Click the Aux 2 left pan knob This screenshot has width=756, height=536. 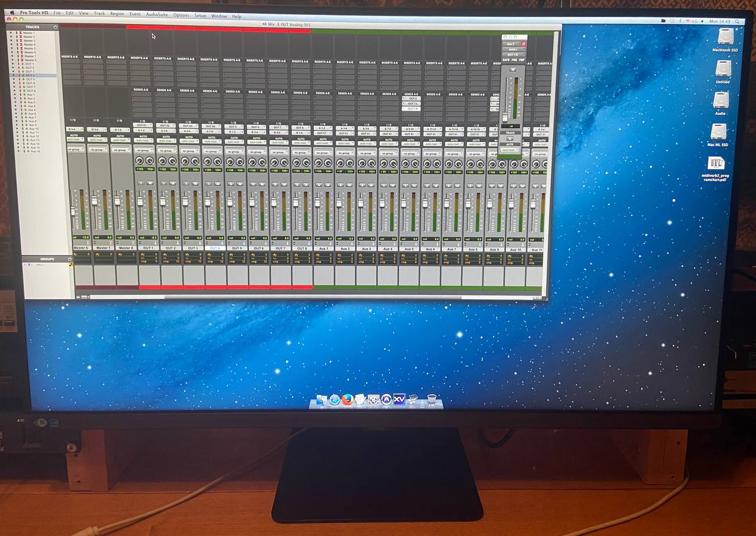pyautogui.click(x=341, y=162)
